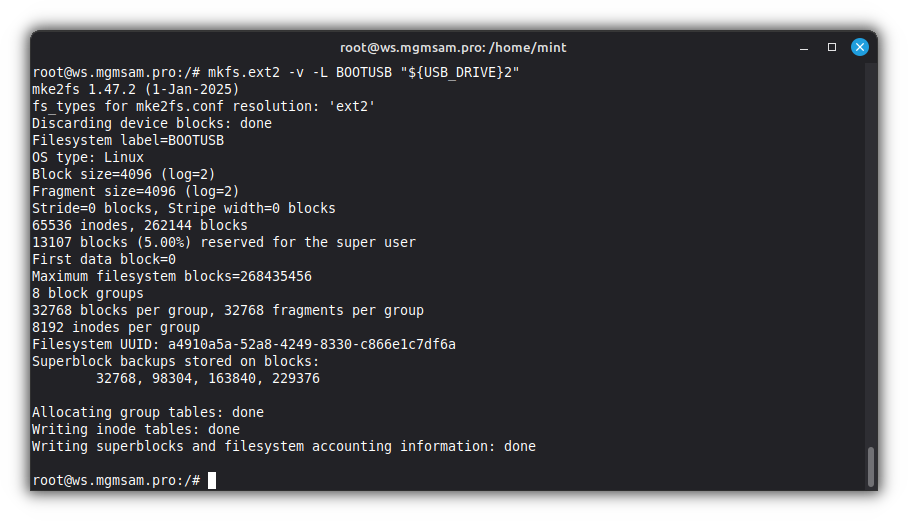Click the cursor block at the last prompt
908x521 pixels.
pos(211,481)
